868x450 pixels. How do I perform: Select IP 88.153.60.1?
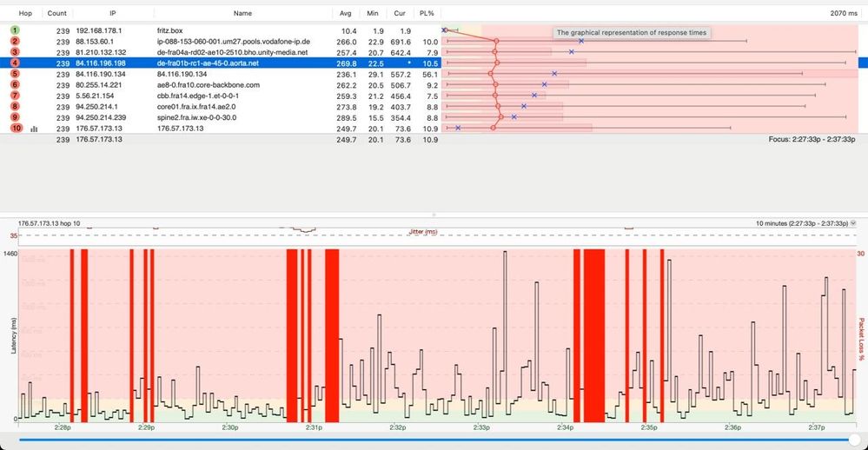coord(95,42)
